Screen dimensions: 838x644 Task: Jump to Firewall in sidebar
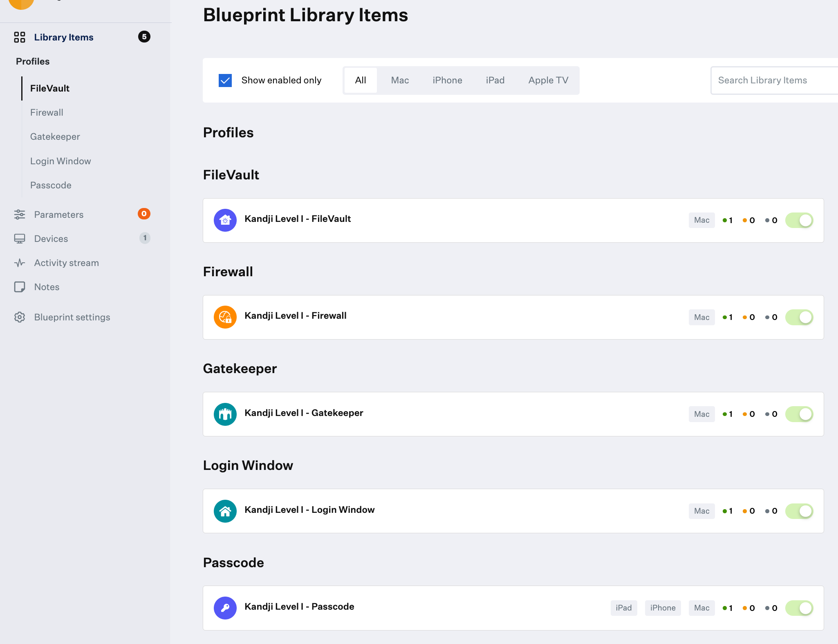(x=47, y=112)
